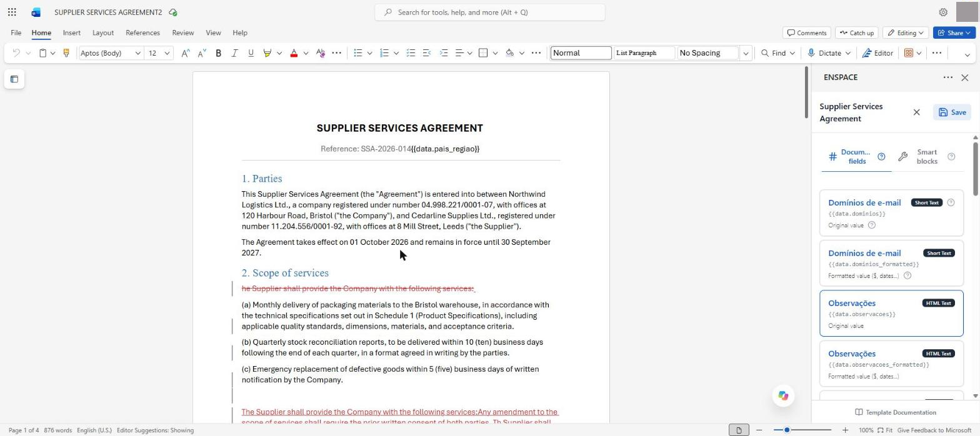Click the shading fill bucket
This screenshot has height=436, width=980.
510,53
